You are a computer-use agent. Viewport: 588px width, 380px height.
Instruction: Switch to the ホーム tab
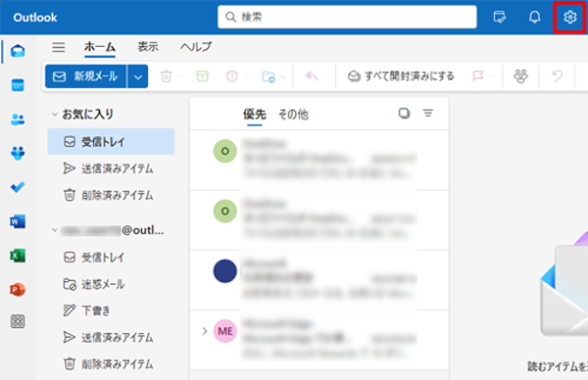pos(100,47)
